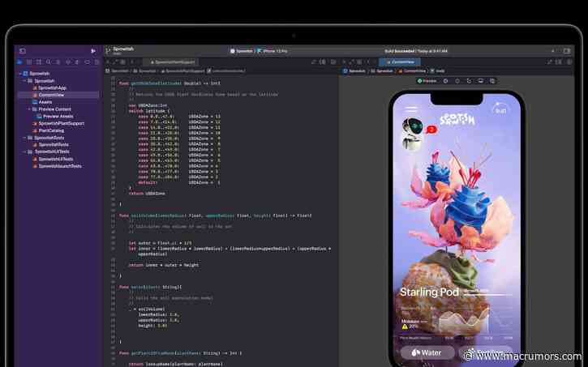Collapse the Sprowtish project root
This screenshot has height=367, width=588.
(x=20, y=74)
